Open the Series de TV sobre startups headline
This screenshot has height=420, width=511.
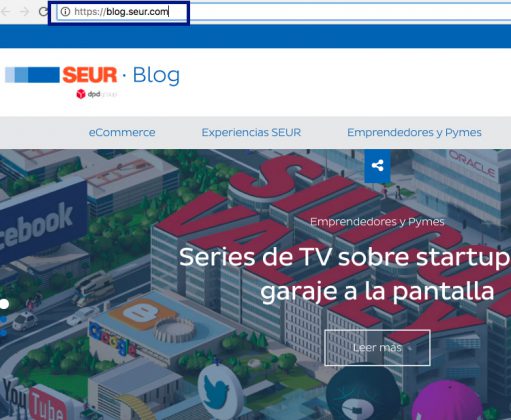tap(345, 274)
